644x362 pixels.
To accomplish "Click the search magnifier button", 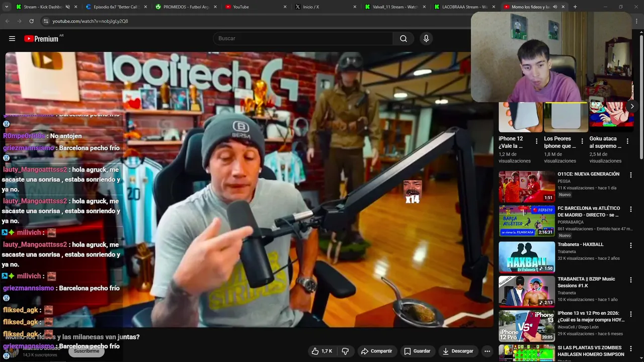I will [404, 39].
